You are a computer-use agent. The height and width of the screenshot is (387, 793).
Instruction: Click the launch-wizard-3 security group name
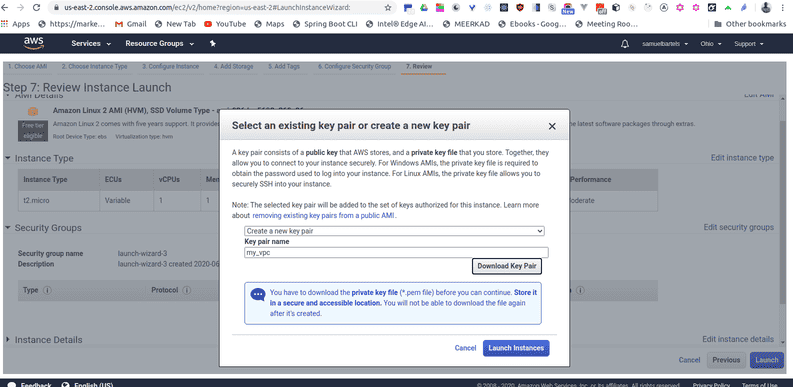click(142, 253)
